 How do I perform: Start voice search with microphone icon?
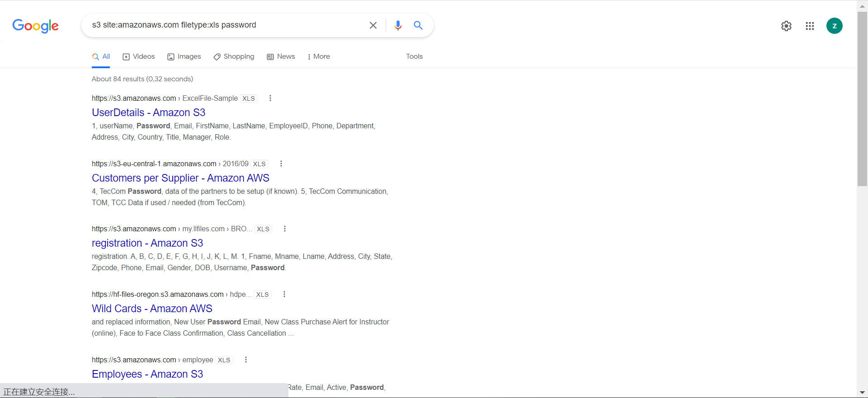click(398, 25)
